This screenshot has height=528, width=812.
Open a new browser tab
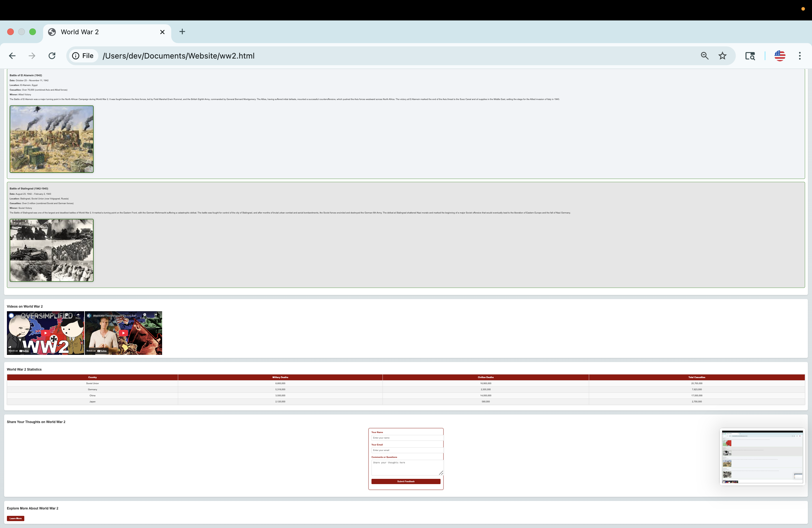pyautogui.click(x=182, y=32)
